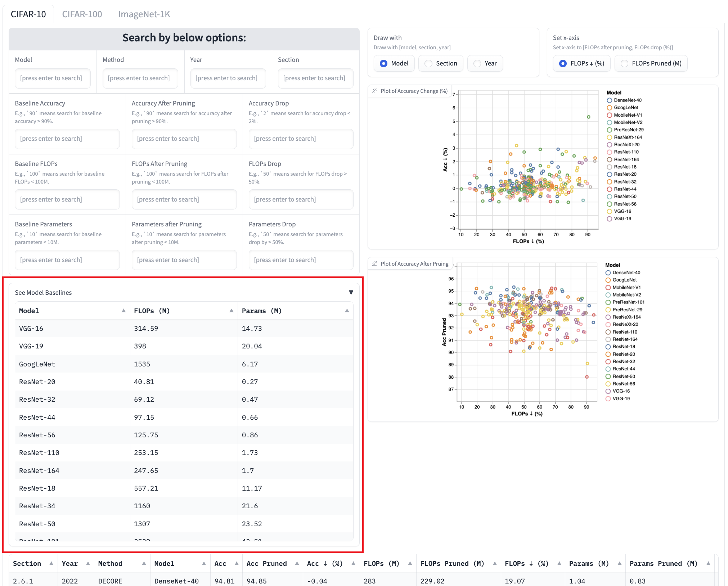Sort baselines table by Params (M) arrow
The width and height of the screenshot is (728, 586).
tap(347, 311)
